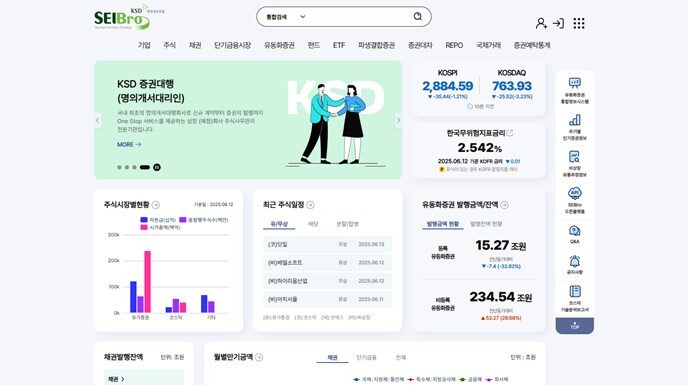Click the KOSPI index value 2,884.59

click(x=448, y=86)
